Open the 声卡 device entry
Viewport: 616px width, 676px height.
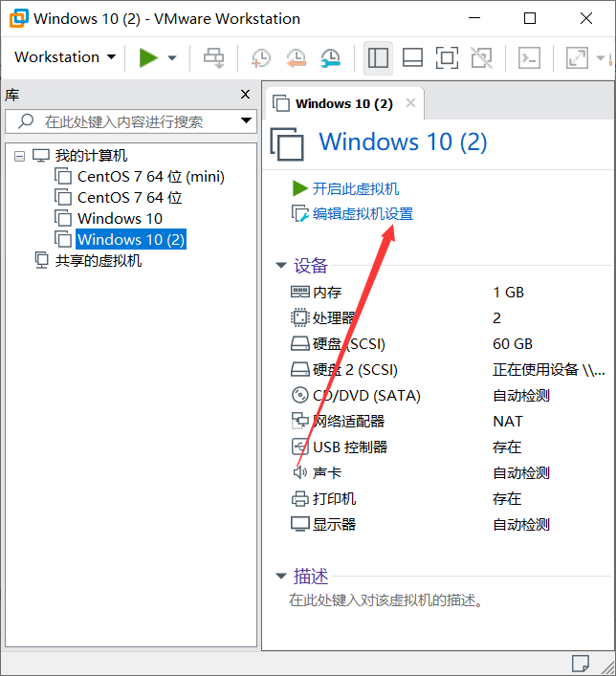tap(327, 473)
